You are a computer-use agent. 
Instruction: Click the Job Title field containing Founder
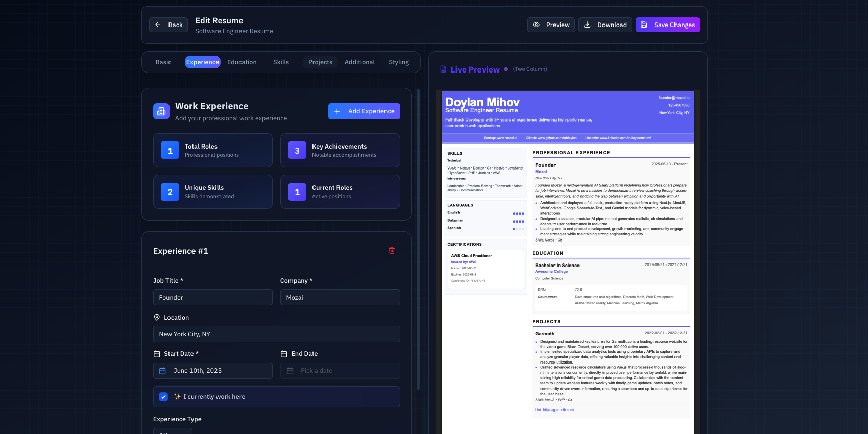tap(212, 297)
